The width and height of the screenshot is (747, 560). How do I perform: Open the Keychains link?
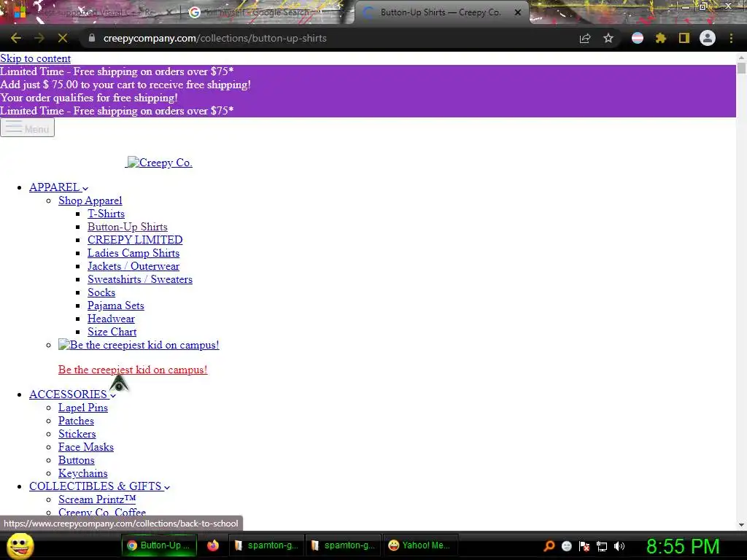(x=83, y=473)
